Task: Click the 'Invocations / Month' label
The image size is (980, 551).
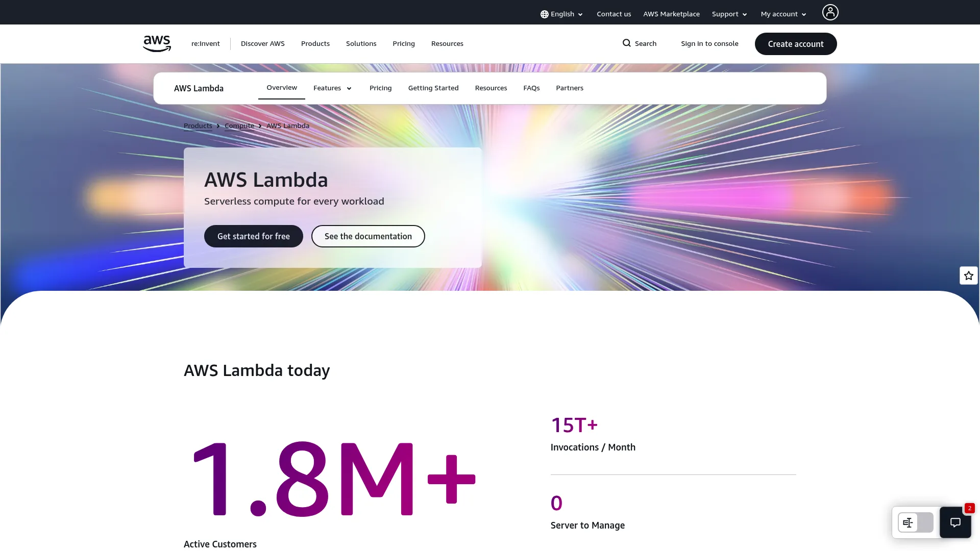Action: click(593, 447)
